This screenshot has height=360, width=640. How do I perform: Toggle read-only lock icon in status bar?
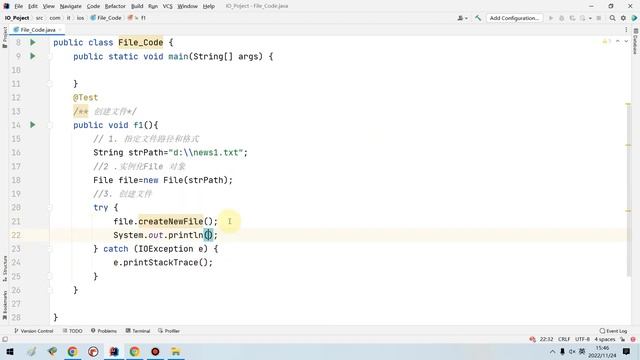click(x=623, y=339)
